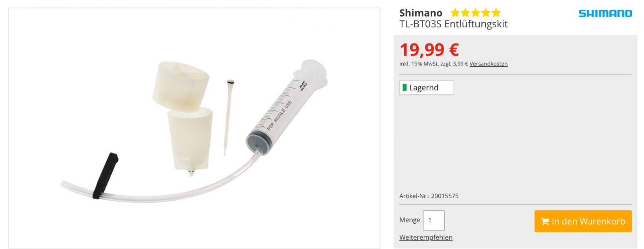
Task: Click the product title "TL-BT03S Entlüftungskit"
Action: (453, 24)
